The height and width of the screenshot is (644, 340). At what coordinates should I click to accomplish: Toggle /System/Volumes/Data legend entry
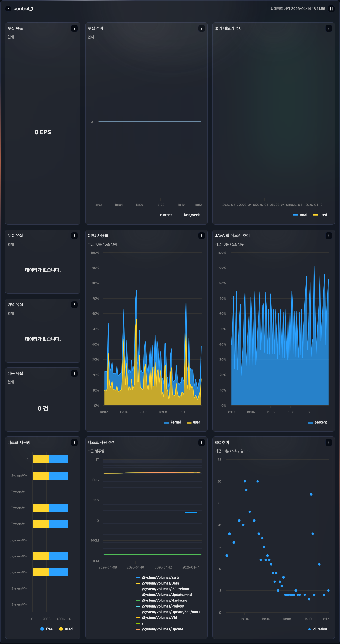click(160, 583)
